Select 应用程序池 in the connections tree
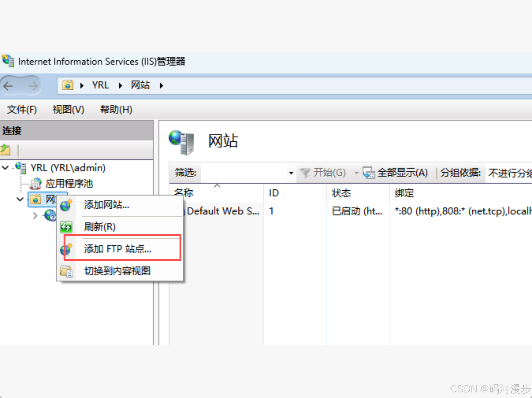This screenshot has height=398, width=532. [69, 183]
